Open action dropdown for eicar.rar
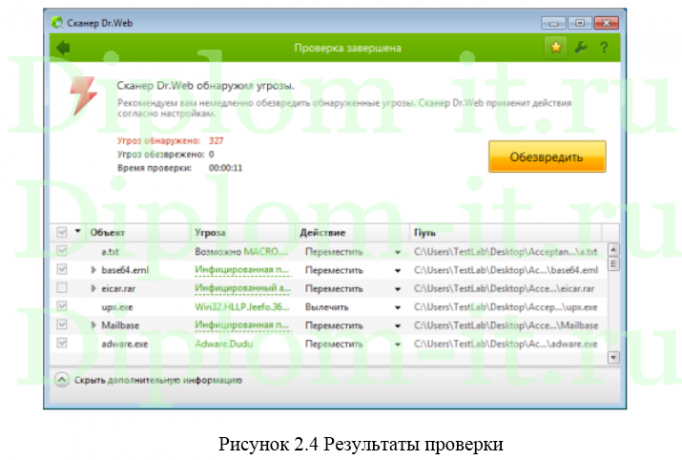The image size is (682, 460). (398, 289)
